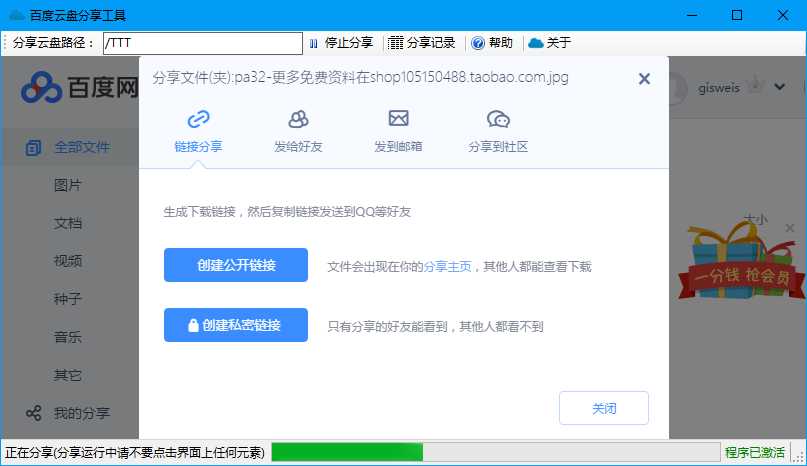
Task: Click the crown VIP icon beside gisweis
Action: [756, 84]
